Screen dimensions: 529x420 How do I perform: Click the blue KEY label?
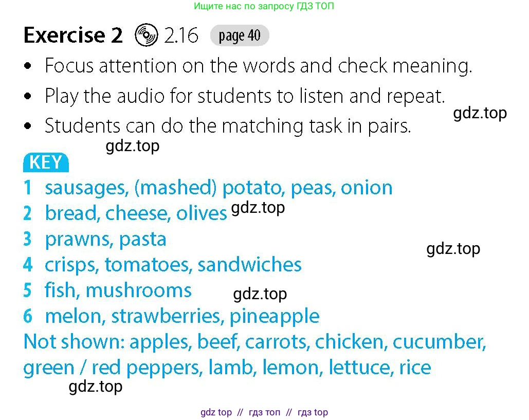pyautogui.click(x=46, y=162)
